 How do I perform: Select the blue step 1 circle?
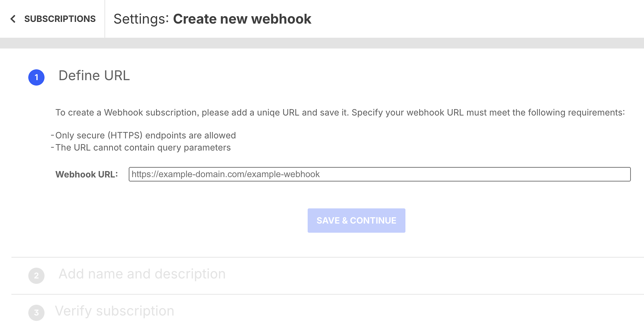tap(36, 77)
